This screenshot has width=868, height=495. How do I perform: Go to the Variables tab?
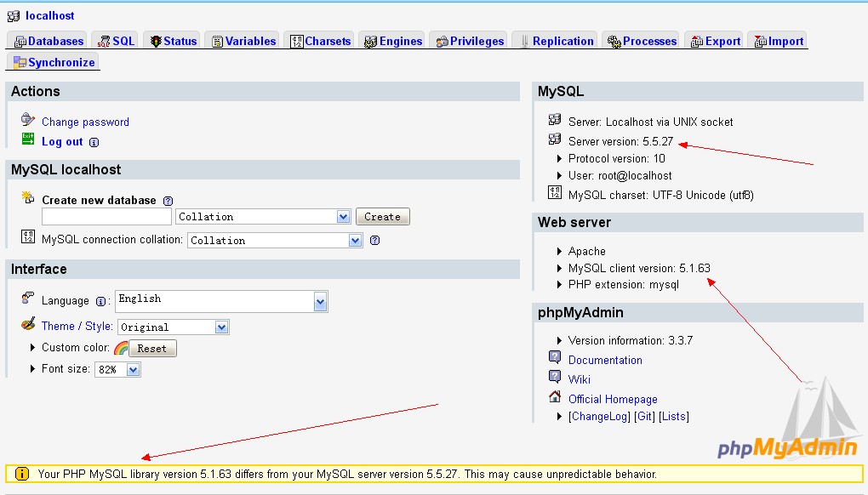click(243, 41)
